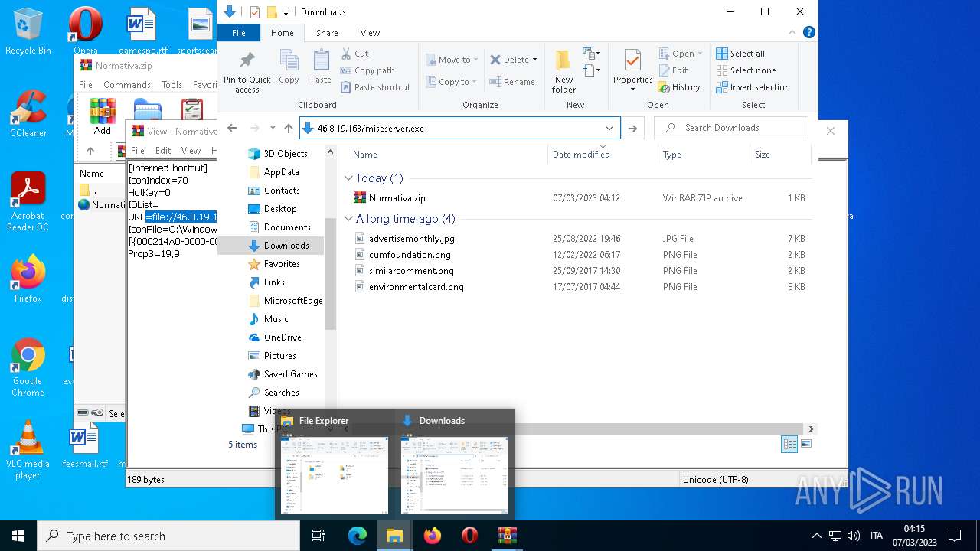Click the Go to arrow button
The height and width of the screenshot is (551, 980).
pos(632,128)
